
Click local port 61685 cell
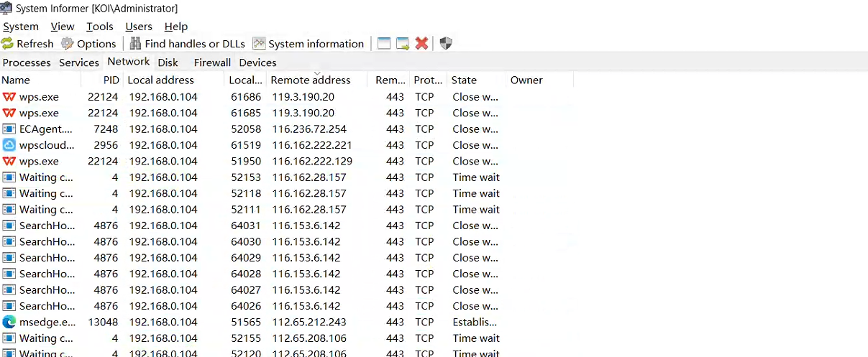click(246, 113)
